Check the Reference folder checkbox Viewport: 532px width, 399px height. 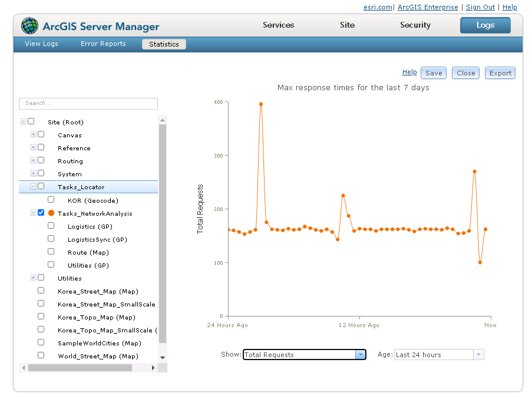[x=41, y=147]
